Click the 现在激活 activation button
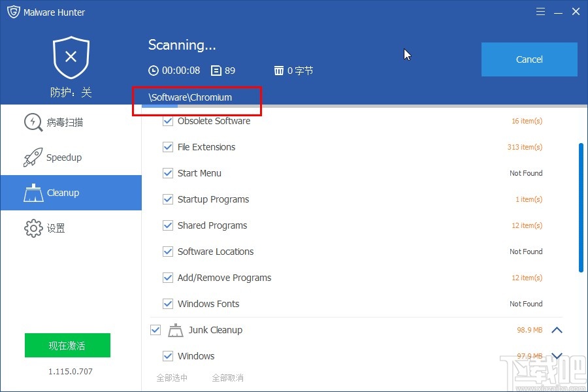The image size is (588, 392). tap(67, 345)
